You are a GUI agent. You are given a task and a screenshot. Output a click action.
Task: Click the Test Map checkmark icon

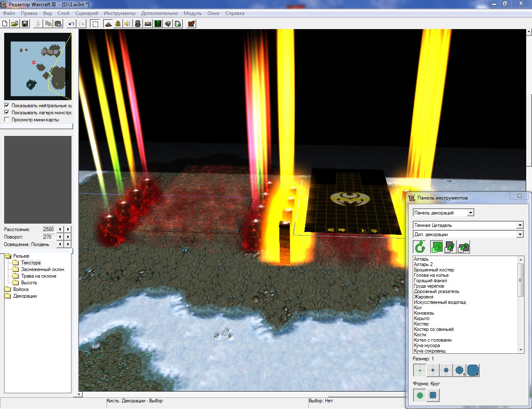click(191, 24)
